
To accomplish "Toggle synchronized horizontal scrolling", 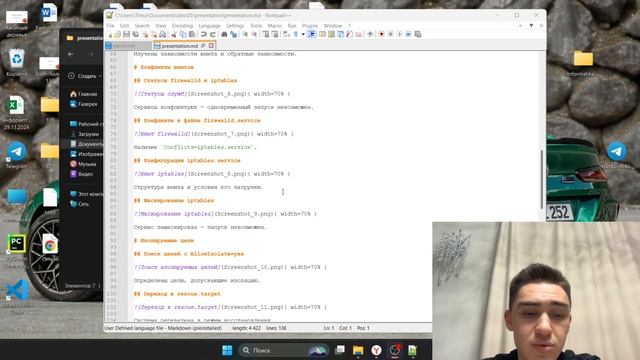I will click(x=275, y=34).
